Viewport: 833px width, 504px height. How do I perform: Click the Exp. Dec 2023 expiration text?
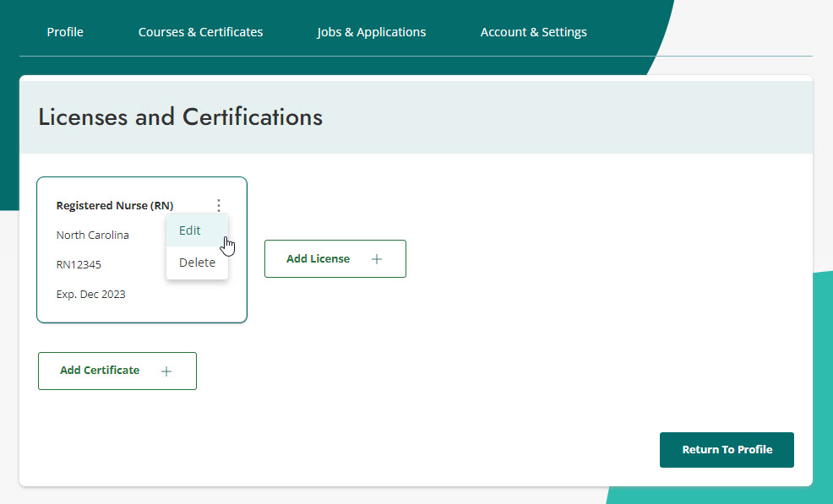coord(90,294)
